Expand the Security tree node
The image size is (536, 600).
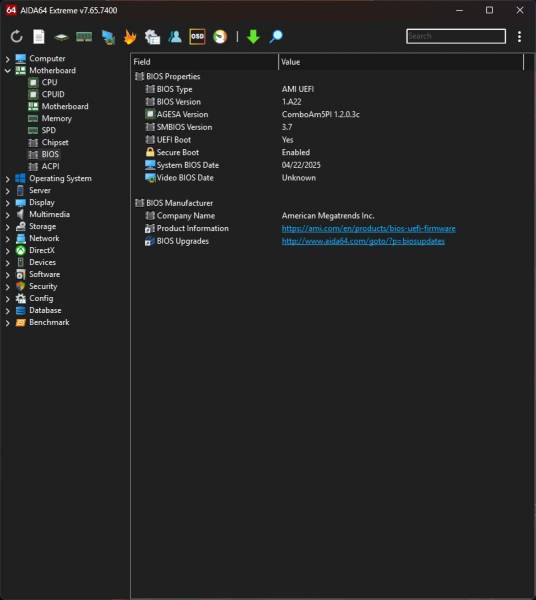pos(7,287)
